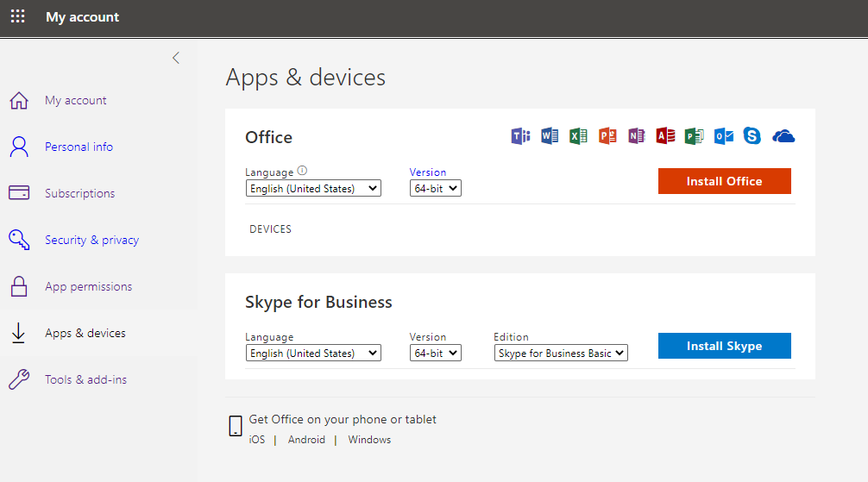Click the Office section heading
868x482 pixels.
pos(268,137)
